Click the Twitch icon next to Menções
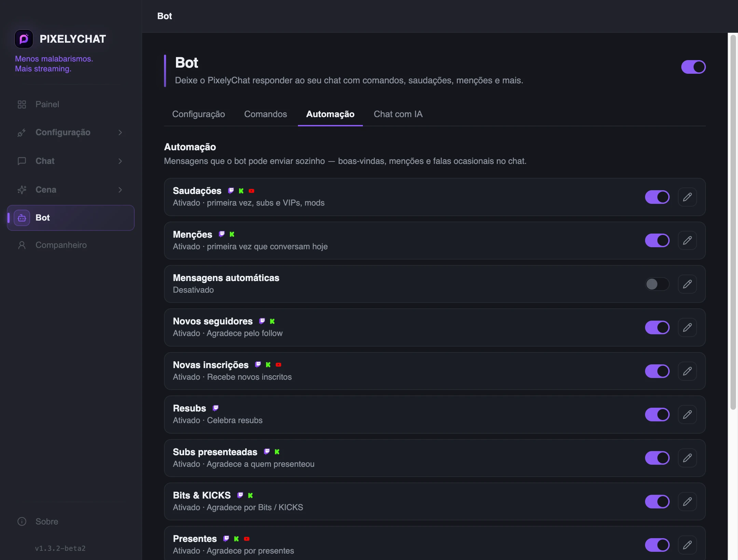The width and height of the screenshot is (738, 560). pyautogui.click(x=222, y=234)
